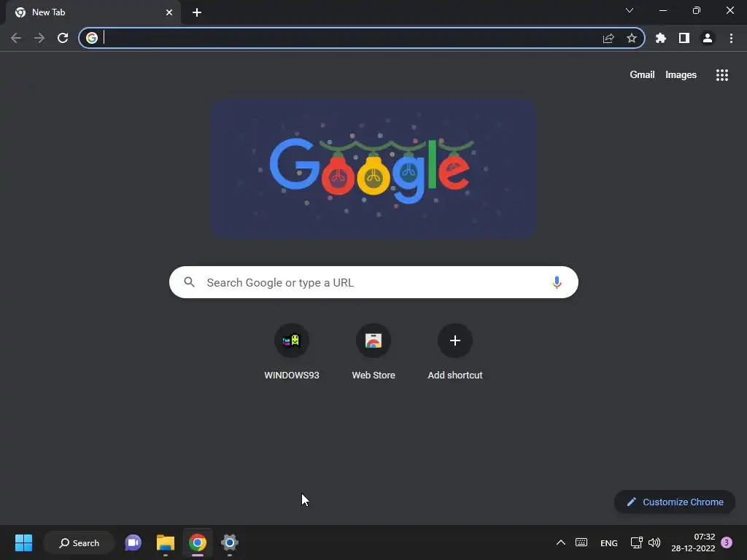Open the volume tray icon
Image resolution: width=747 pixels, height=560 pixels.
pyautogui.click(x=654, y=542)
